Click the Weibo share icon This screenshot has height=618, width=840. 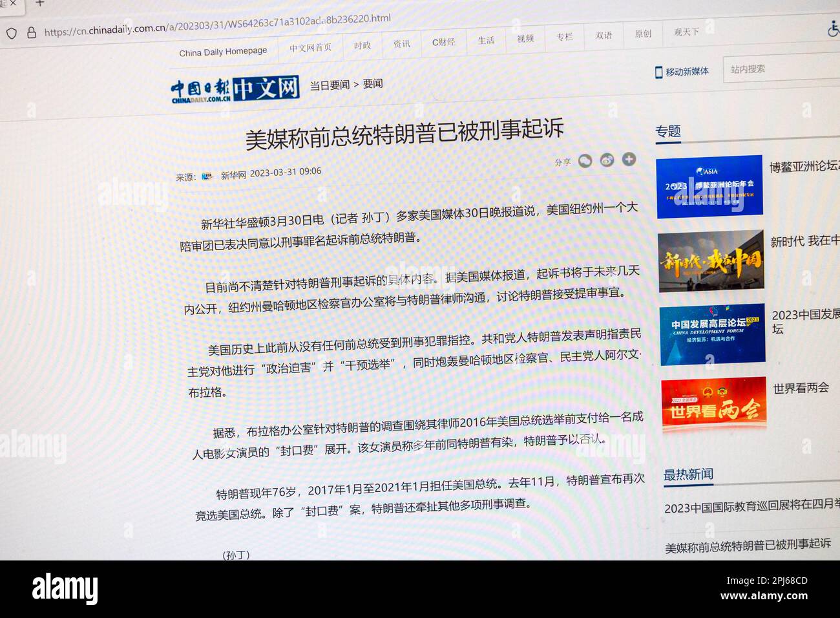[607, 160]
